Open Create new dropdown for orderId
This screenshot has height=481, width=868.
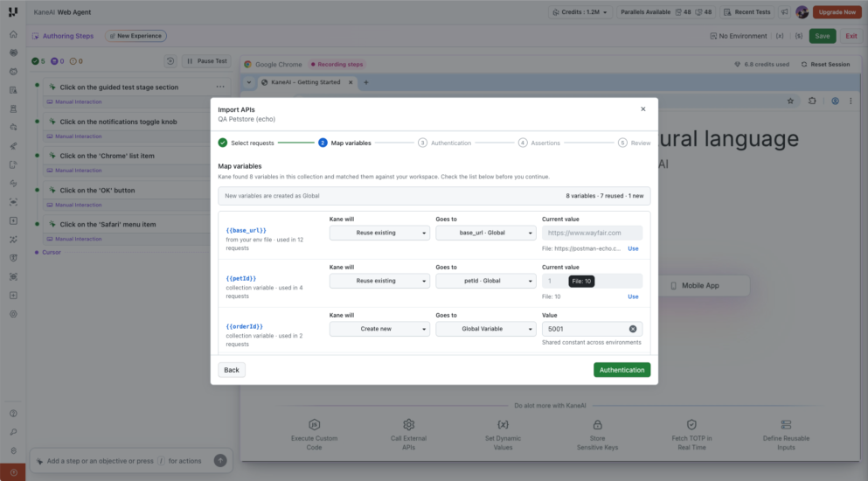pyautogui.click(x=379, y=329)
